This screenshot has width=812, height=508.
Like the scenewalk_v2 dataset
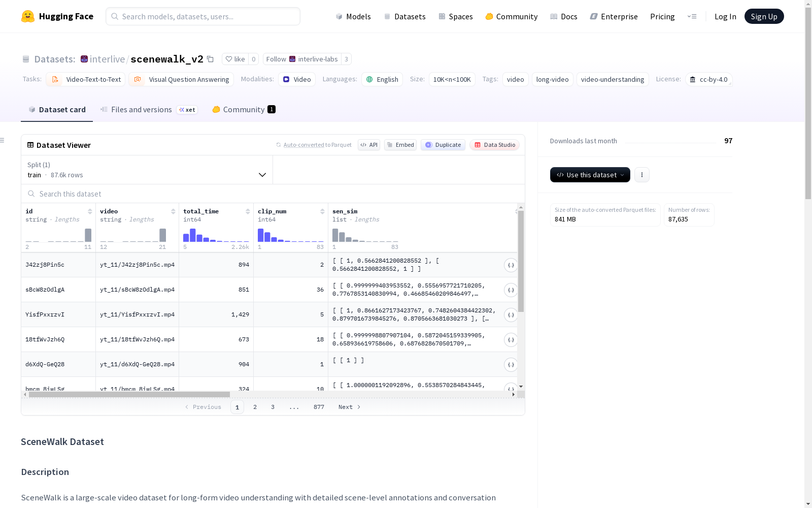235,59
